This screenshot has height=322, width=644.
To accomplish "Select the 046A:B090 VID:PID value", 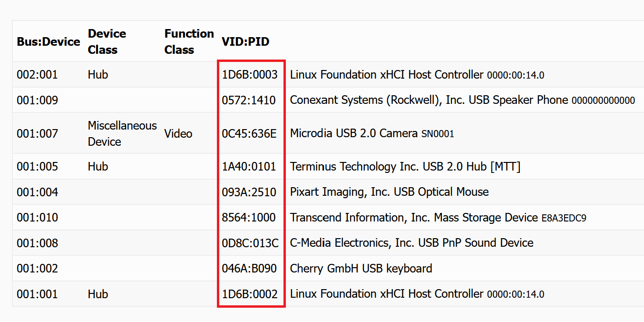I will [x=249, y=269].
